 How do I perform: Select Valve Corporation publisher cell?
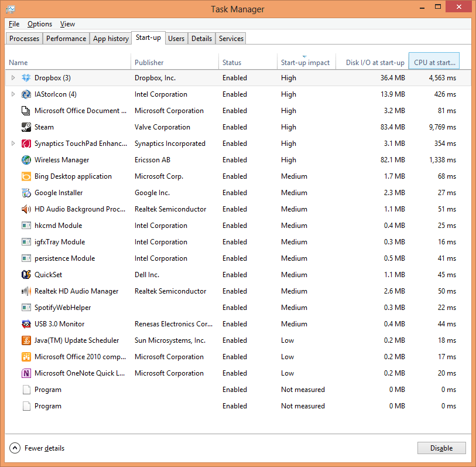(162, 127)
